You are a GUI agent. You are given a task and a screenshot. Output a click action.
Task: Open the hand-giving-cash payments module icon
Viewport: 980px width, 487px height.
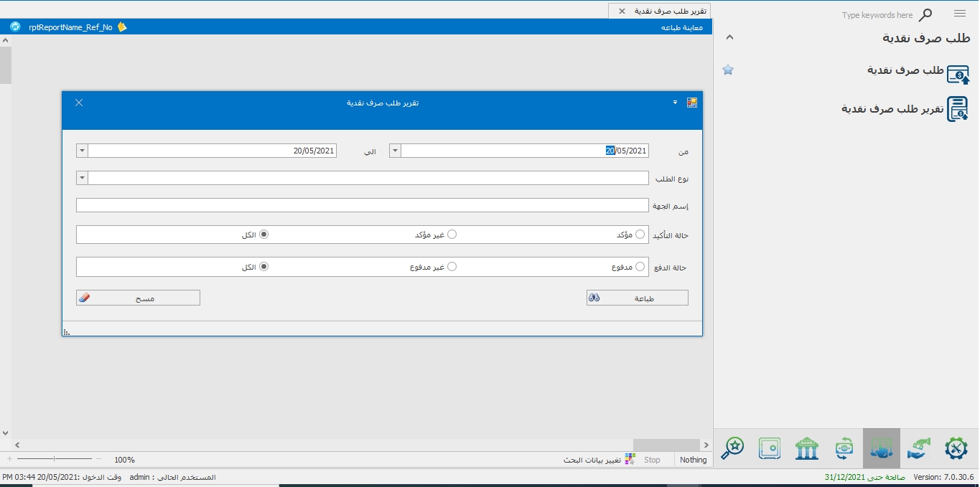click(x=920, y=448)
